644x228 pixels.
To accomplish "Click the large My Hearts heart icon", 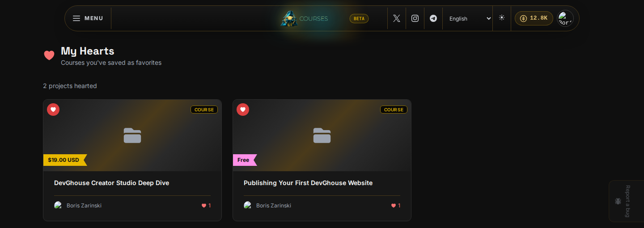I will (x=49, y=55).
